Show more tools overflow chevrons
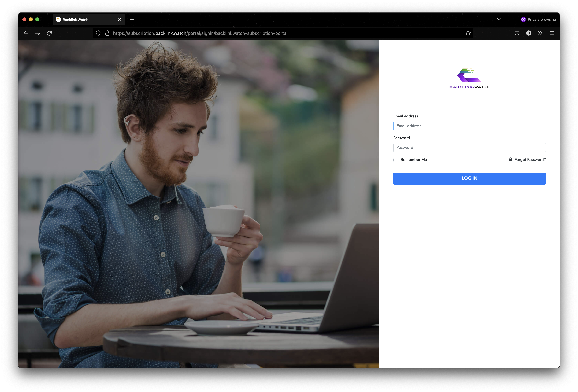 click(540, 33)
